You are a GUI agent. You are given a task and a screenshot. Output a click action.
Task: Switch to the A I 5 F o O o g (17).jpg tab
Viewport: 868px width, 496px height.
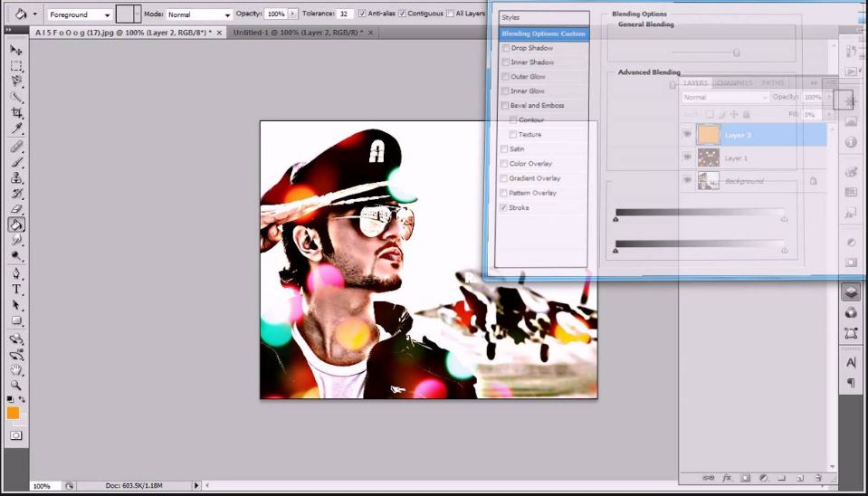click(x=123, y=33)
